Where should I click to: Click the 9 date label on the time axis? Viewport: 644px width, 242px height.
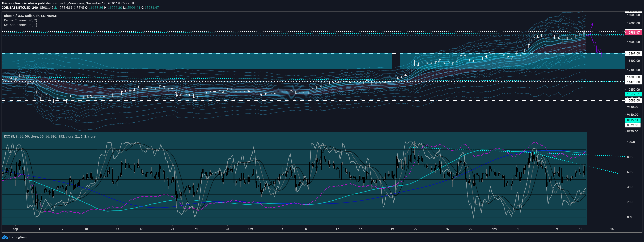[557, 229]
